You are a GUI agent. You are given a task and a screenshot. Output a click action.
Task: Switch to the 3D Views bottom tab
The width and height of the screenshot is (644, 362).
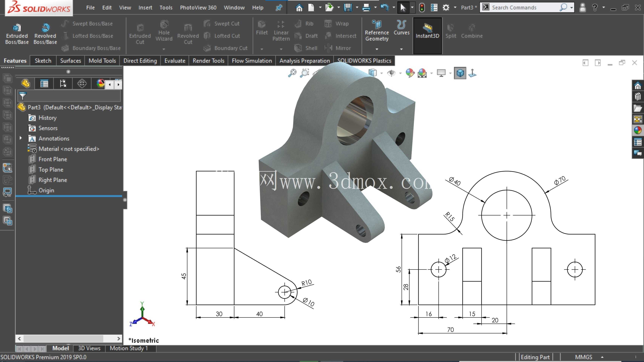(x=89, y=348)
